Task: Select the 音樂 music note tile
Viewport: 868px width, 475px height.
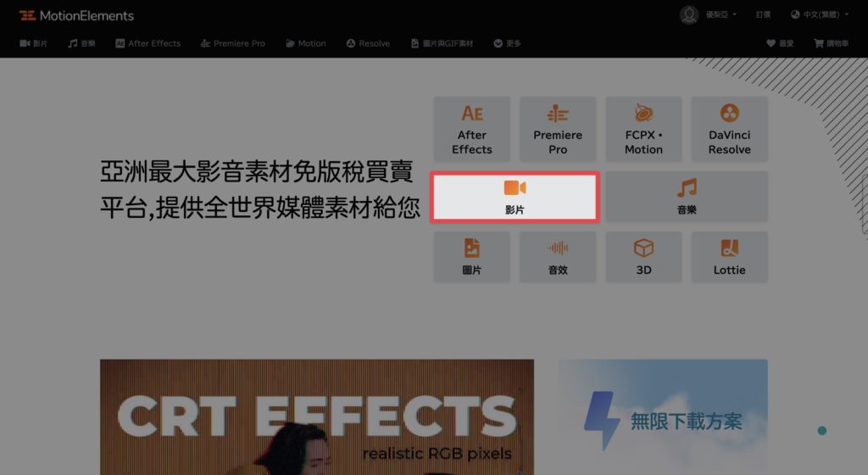Action: 687,197
